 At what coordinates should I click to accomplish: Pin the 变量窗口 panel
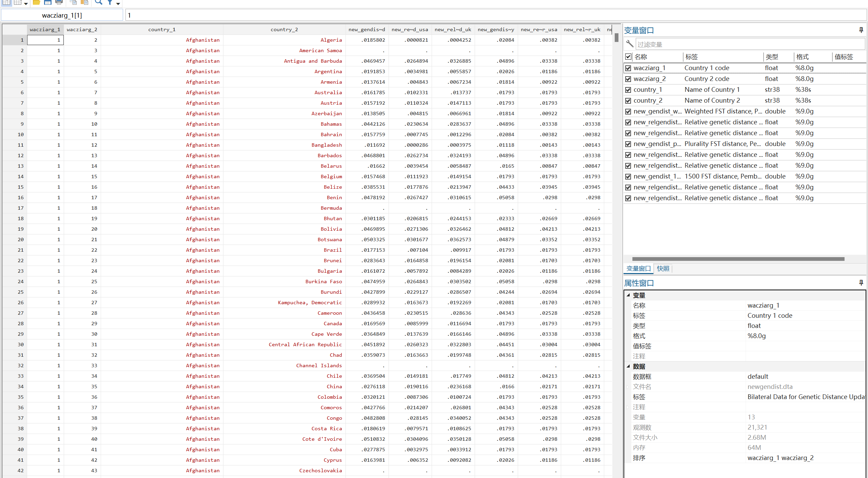coord(861,30)
